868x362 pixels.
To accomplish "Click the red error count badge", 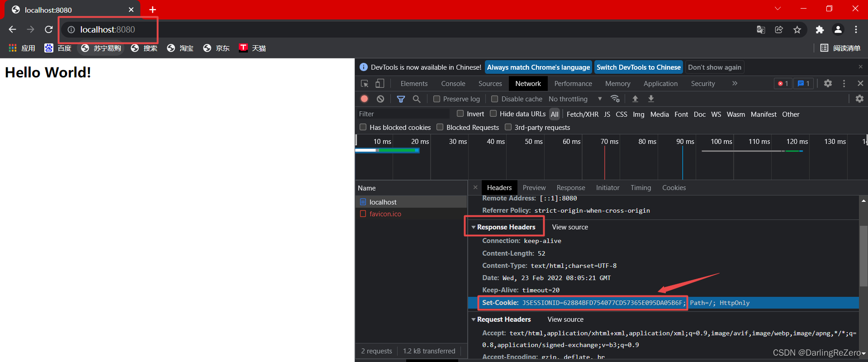I will (783, 83).
